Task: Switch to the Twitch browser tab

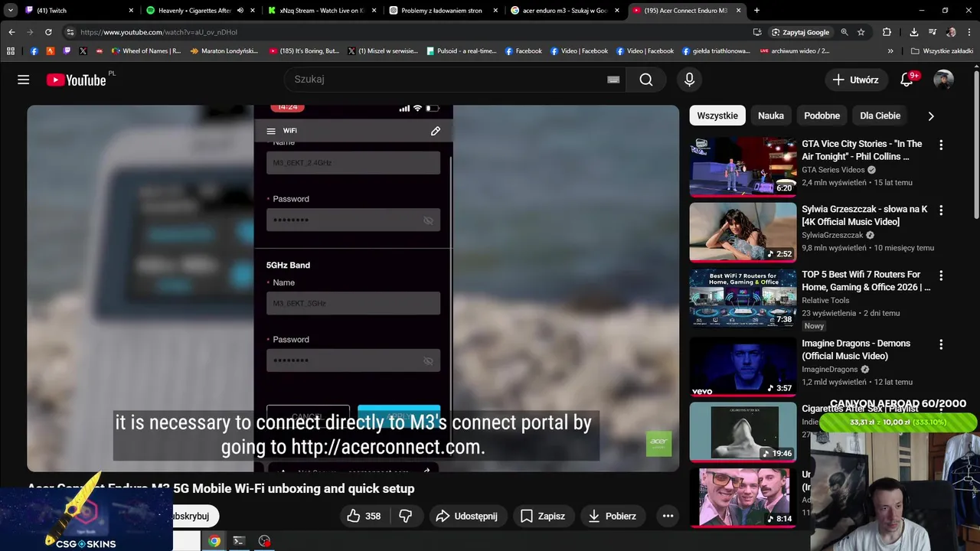Action: pos(80,11)
